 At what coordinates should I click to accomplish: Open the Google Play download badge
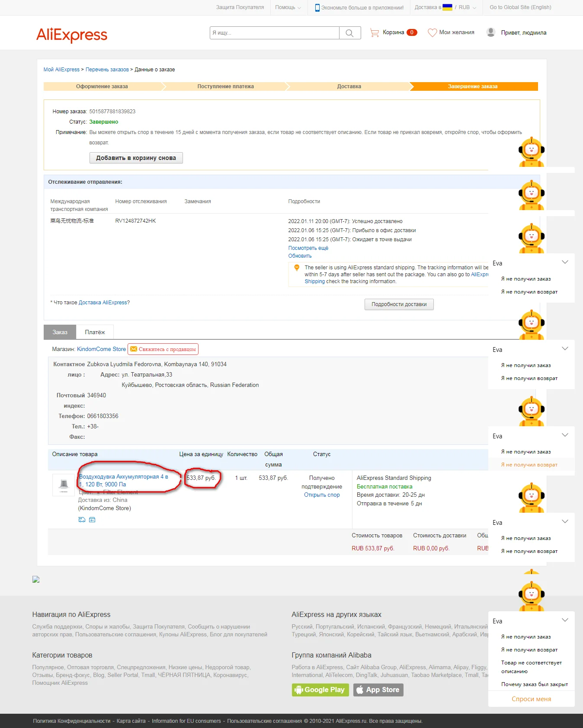[x=320, y=690]
